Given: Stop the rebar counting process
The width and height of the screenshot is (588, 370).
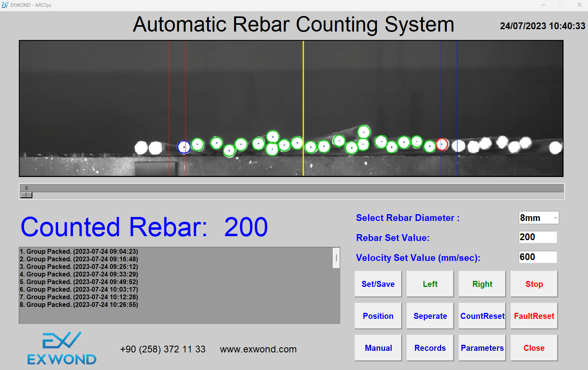Looking at the screenshot, I should [534, 284].
